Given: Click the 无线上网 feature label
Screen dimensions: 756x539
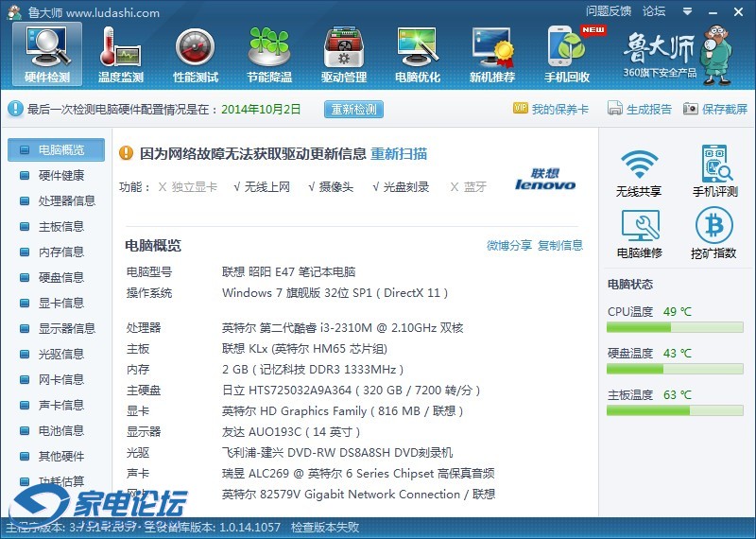Looking at the screenshot, I should coord(266,186).
